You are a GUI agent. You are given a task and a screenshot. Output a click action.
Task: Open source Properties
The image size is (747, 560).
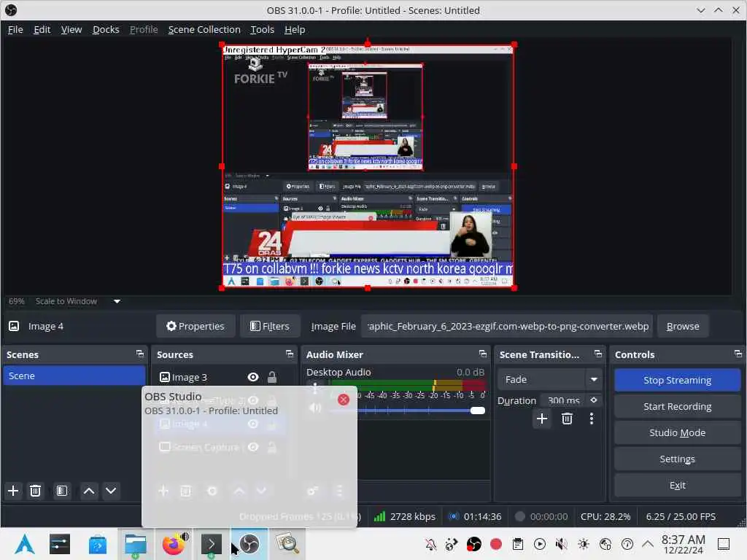[196, 326]
